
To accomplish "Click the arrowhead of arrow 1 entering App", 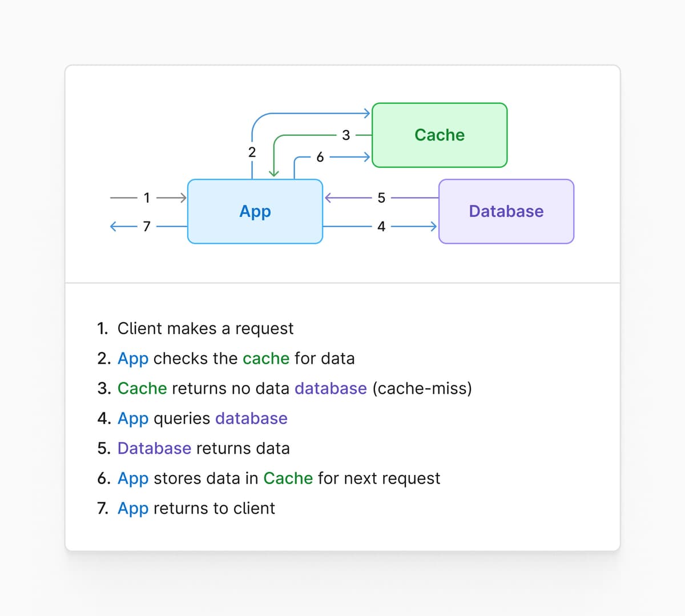I will [183, 198].
